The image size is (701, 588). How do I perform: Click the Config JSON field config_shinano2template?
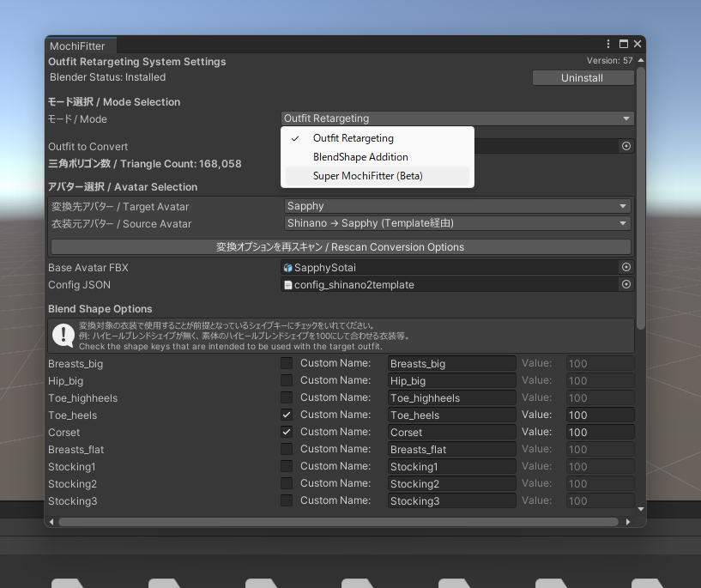click(x=450, y=285)
